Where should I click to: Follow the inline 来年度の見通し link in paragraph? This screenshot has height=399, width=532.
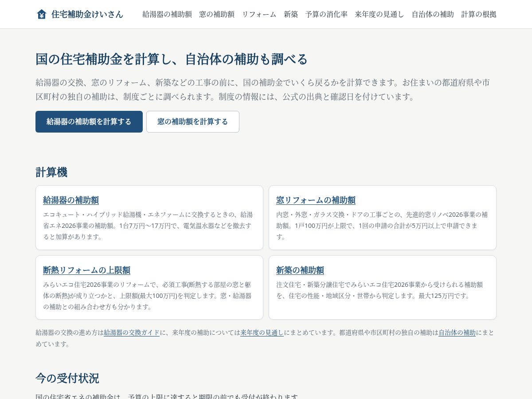coord(262,332)
